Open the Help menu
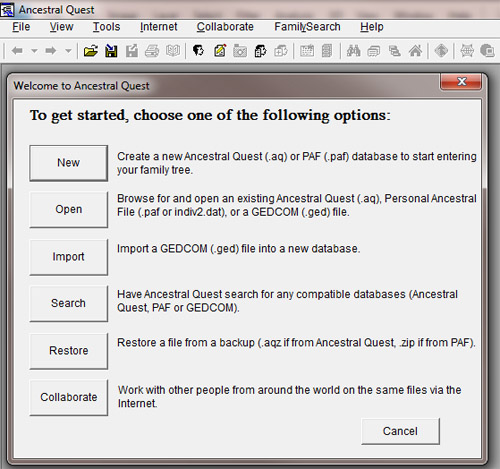 pos(372,27)
